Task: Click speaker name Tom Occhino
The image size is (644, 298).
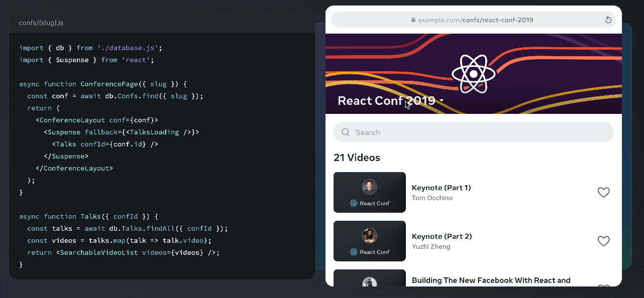Action: pos(432,198)
